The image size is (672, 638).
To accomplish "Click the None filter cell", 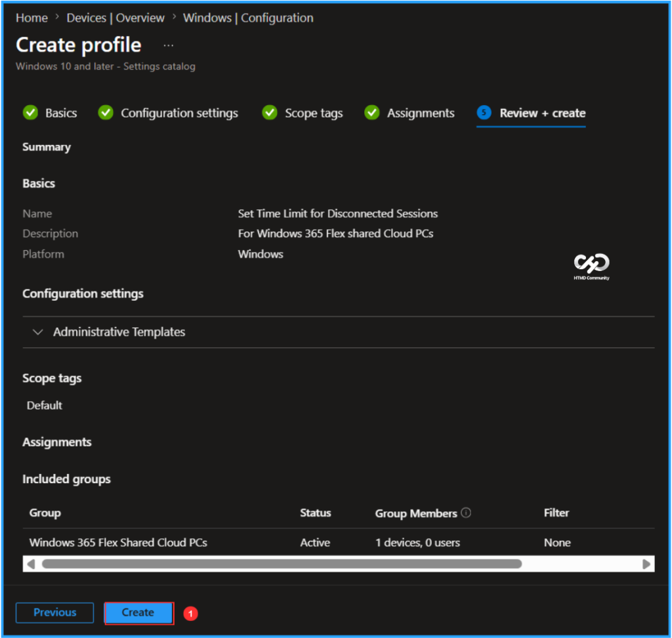I will tap(557, 543).
